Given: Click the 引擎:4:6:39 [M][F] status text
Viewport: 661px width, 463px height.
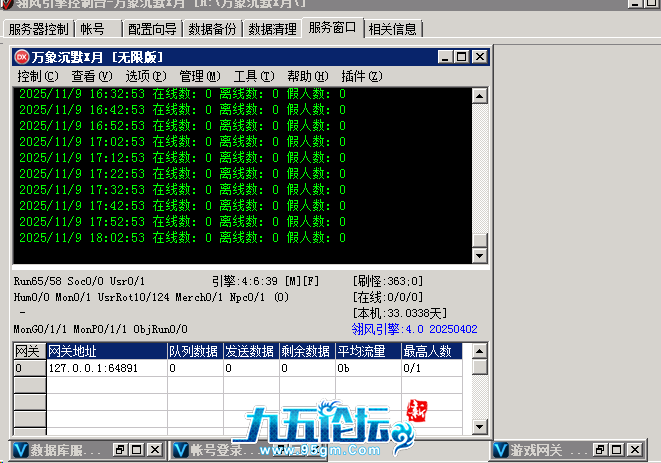Looking at the screenshot, I should [x=265, y=281].
